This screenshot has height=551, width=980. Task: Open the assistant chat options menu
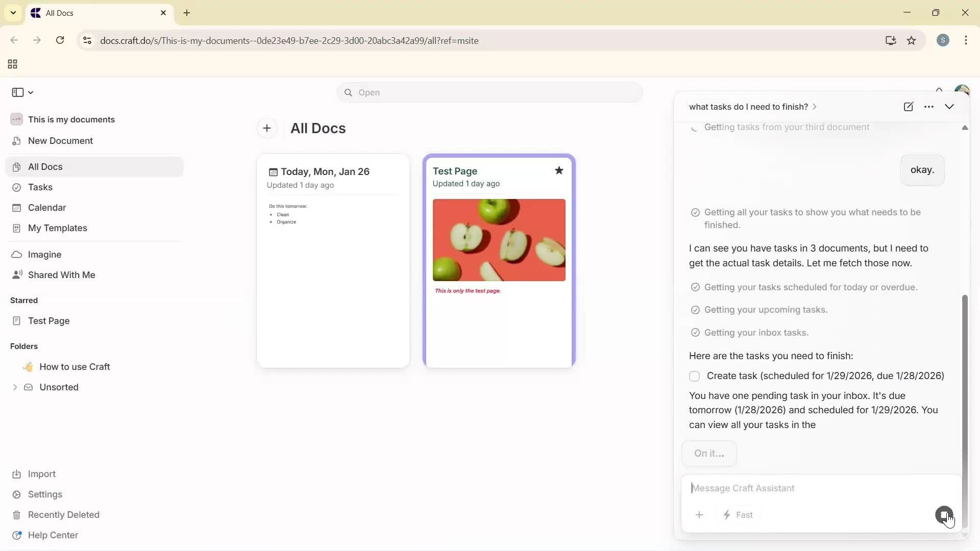[929, 107]
